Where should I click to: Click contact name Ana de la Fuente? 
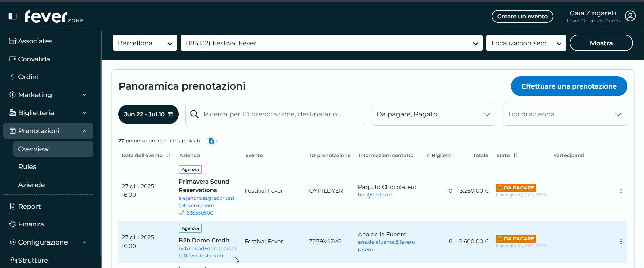click(382, 234)
